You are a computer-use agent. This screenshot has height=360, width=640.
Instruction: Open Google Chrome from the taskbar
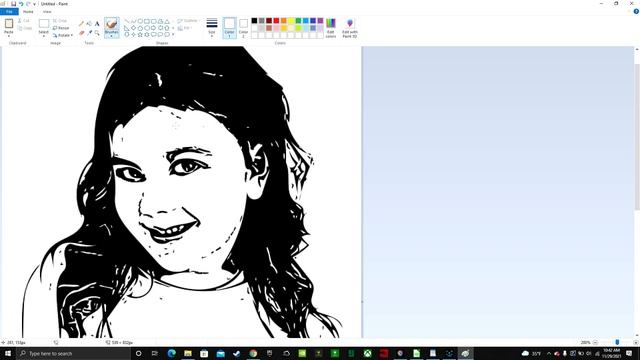(253, 353)
